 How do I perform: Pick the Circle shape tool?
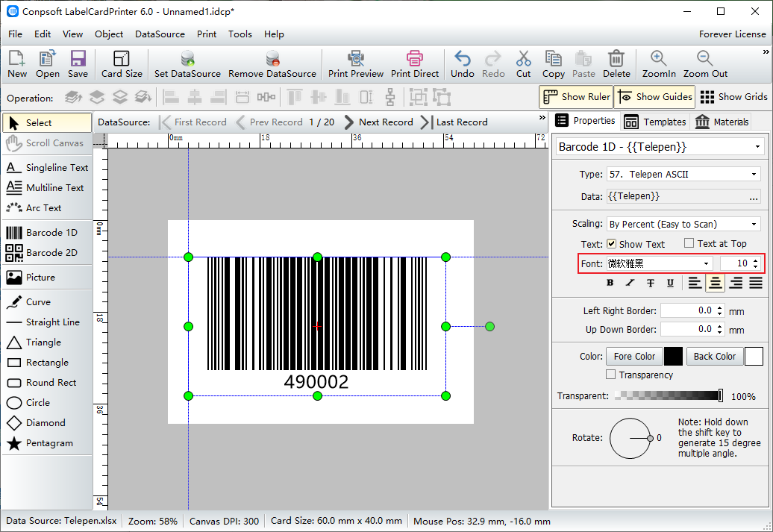[47, 403]
